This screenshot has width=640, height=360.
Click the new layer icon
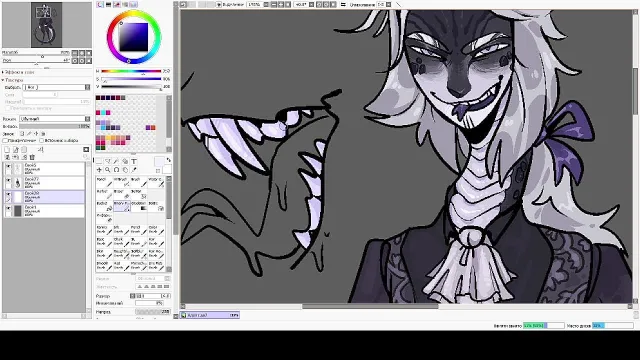click(7, 150)
